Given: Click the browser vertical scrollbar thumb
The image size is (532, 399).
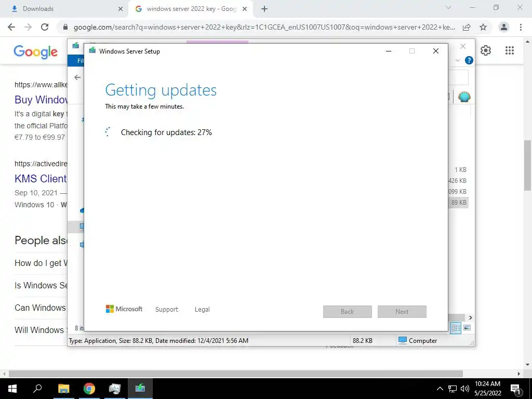Looking at the screenshot, I should [x=528, y=166].
